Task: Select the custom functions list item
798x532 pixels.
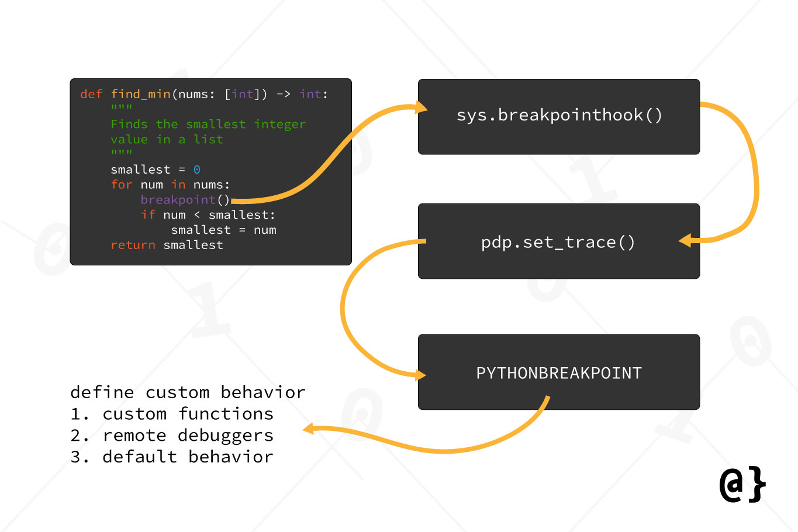Action: coord(171,414)
